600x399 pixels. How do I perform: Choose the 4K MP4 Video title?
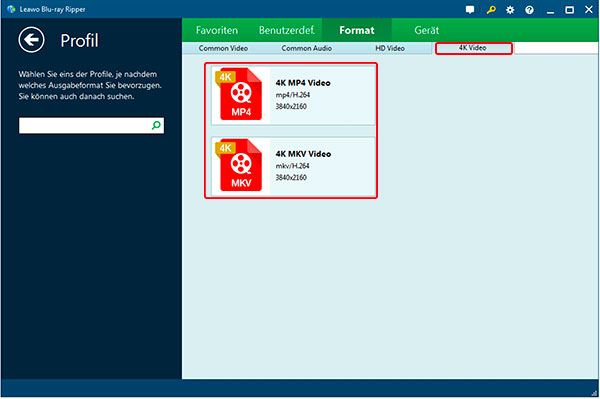303,83
